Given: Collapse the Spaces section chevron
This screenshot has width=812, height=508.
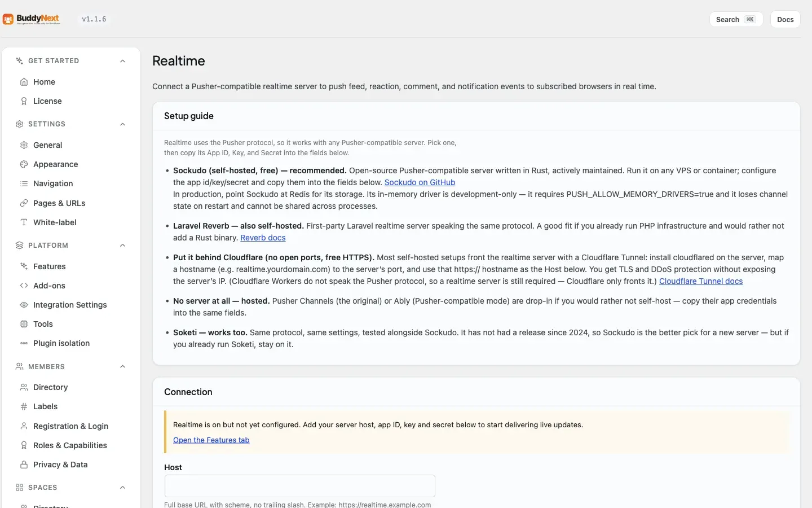Looking at the screenshot, I should 122,488.
